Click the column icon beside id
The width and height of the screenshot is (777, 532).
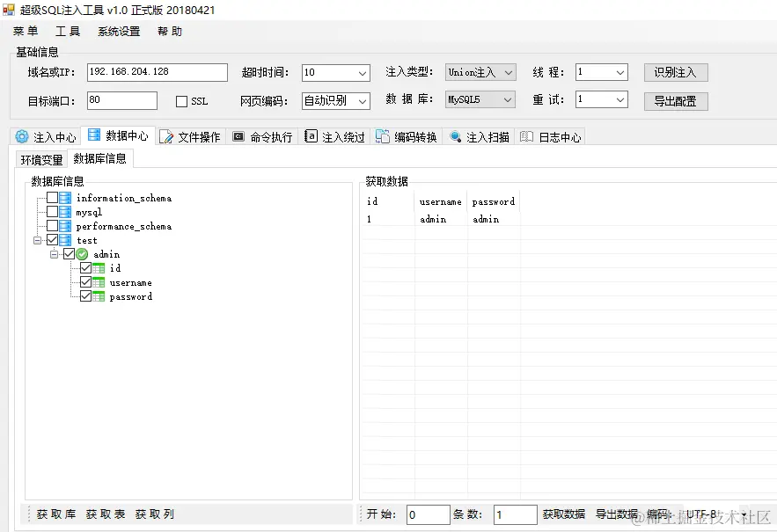[99, 268]
